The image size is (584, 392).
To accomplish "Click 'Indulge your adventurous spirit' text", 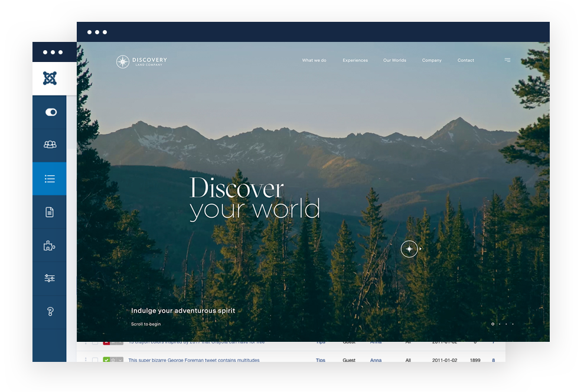I will (183, 311).
